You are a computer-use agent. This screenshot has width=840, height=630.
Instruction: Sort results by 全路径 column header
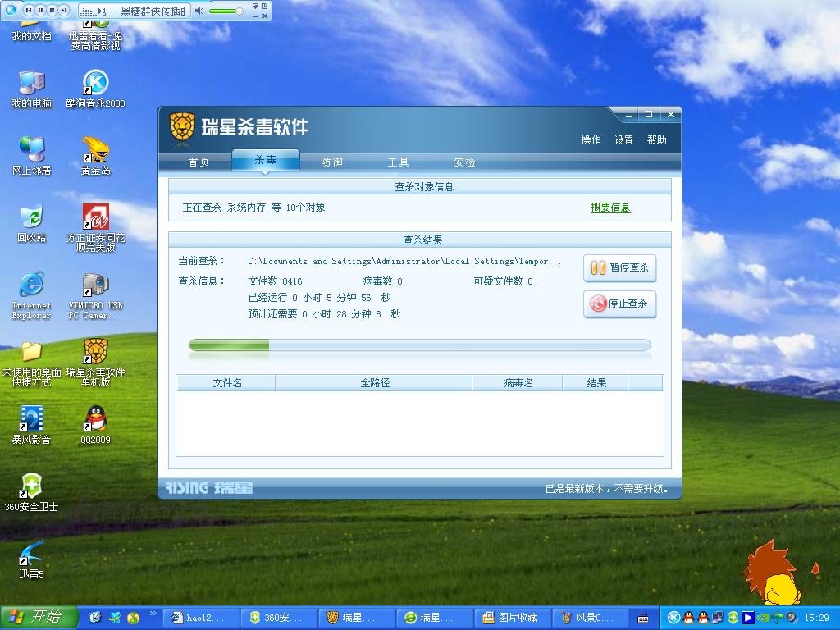[x=374, y=382]
